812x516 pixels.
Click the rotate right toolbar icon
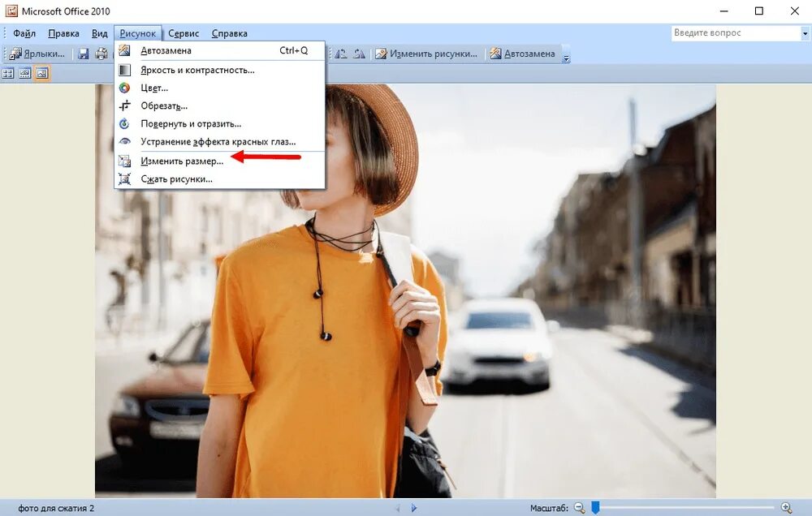pos(360,54)
